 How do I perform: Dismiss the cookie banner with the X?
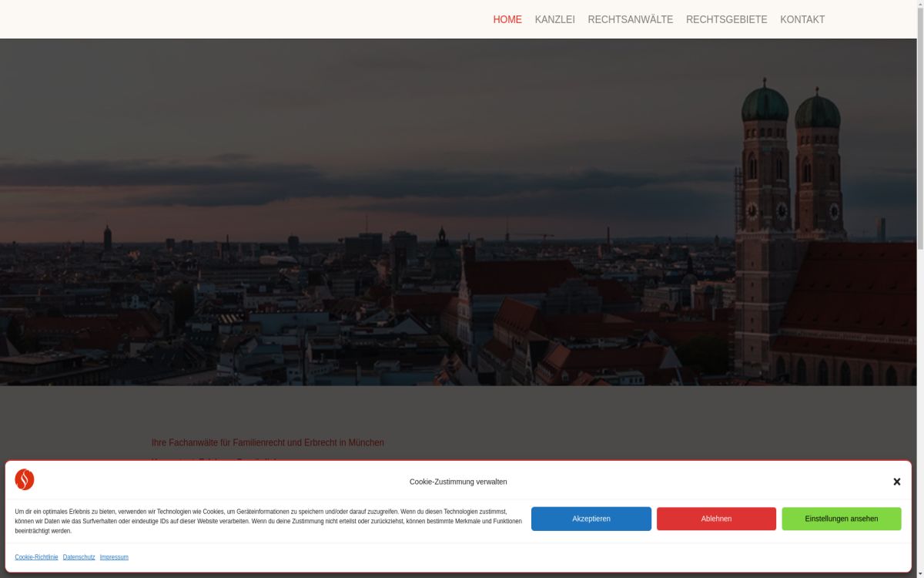pos(897,482)
